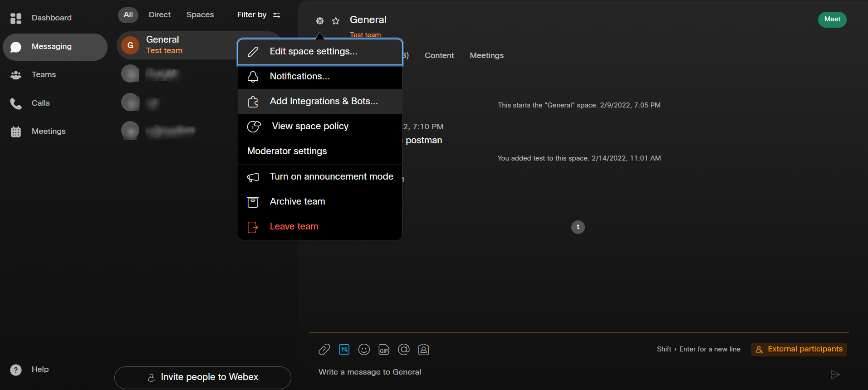
Task: Click the send message arrow icon
Action: click(835, 374)
